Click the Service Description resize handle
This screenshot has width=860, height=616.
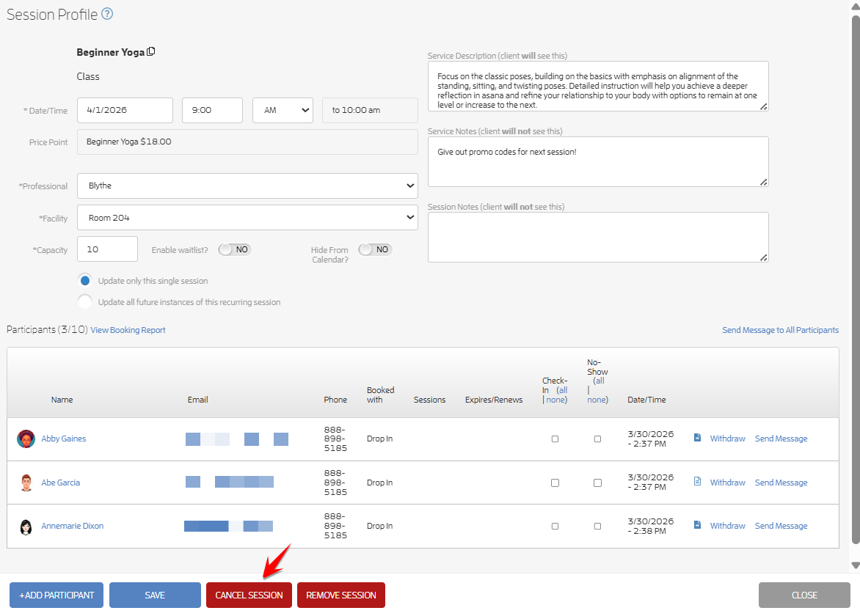coord(763,106)
